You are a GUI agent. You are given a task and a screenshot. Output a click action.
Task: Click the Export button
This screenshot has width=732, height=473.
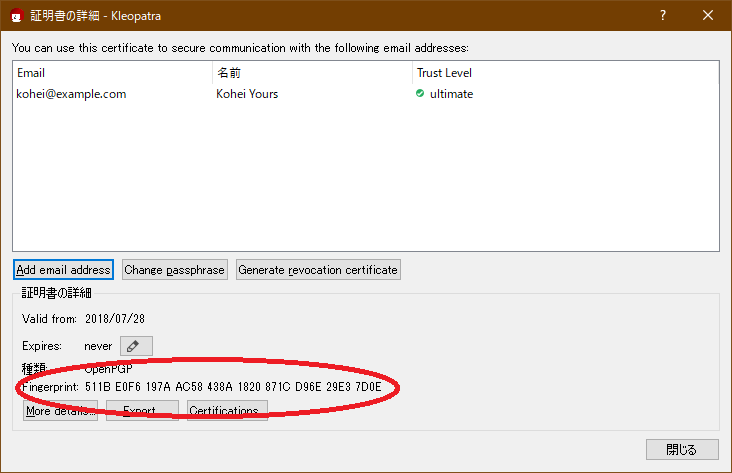tap(142, 410)
